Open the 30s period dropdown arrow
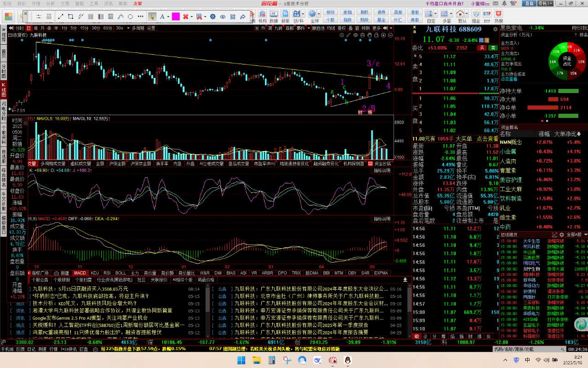 pyautogui.click(x=128, y=28)
